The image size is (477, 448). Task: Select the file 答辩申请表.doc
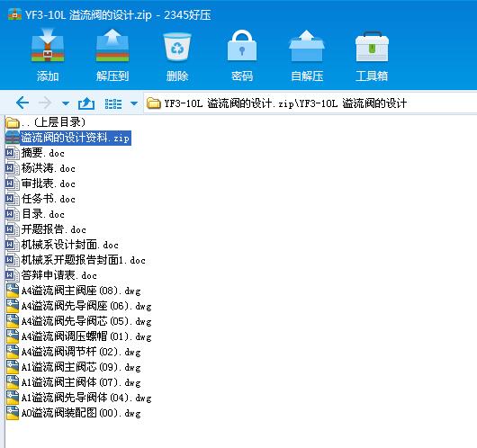coord(51,275)
